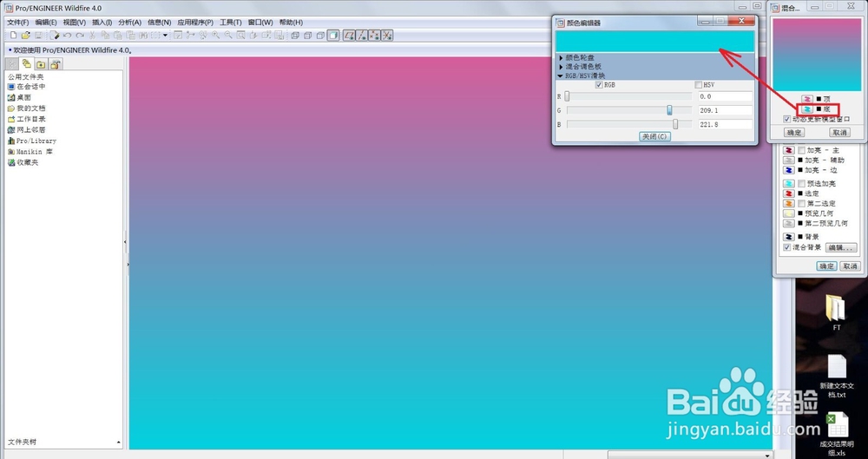Open the 分析(A) menu

[x=130, y=23]
